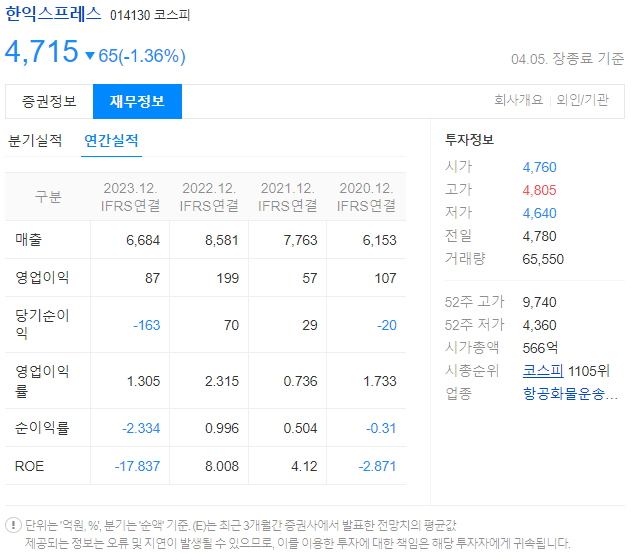631x560 pixels.
Task: Click the 영업이익률 value 0.736
Action: (300, 381)
